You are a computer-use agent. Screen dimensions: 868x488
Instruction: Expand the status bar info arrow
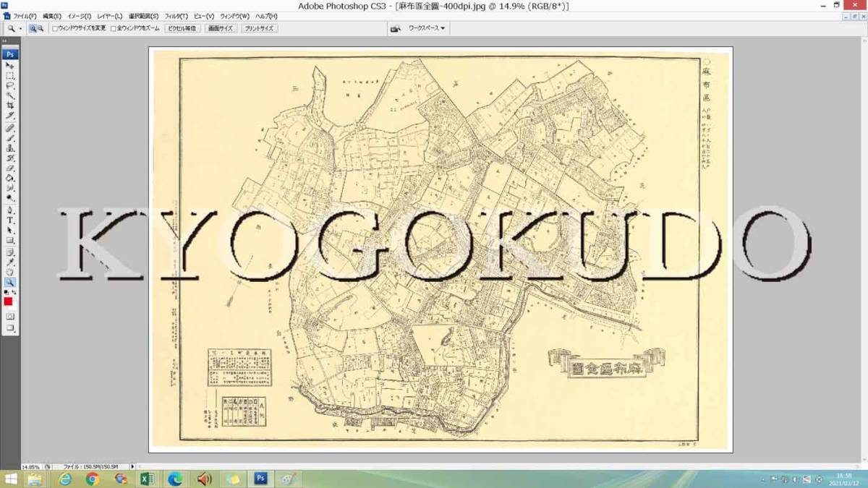pyautogui.click(x=134, y=467)
